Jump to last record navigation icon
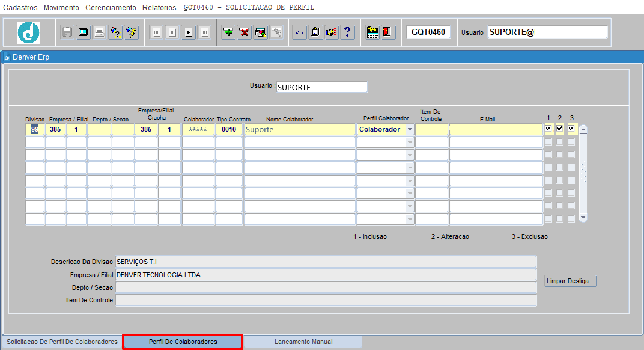 coord(204,32)
